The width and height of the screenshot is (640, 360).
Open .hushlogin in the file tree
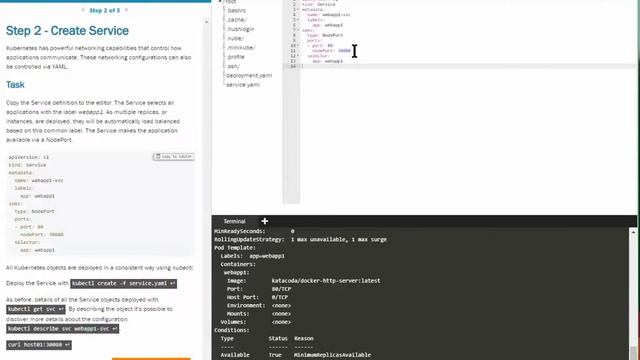[240, 29]
